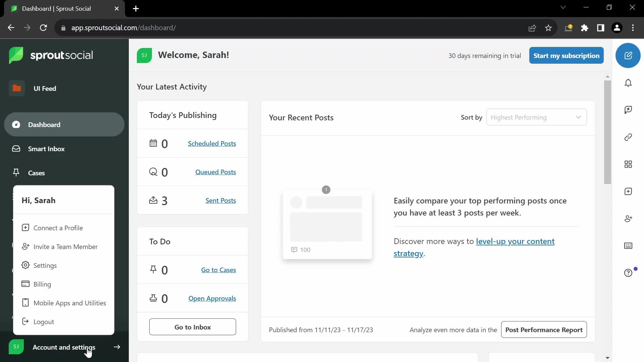Click the grid/apps sidebar icon
The width and height of the screenshot is (644, 362).
629,165
